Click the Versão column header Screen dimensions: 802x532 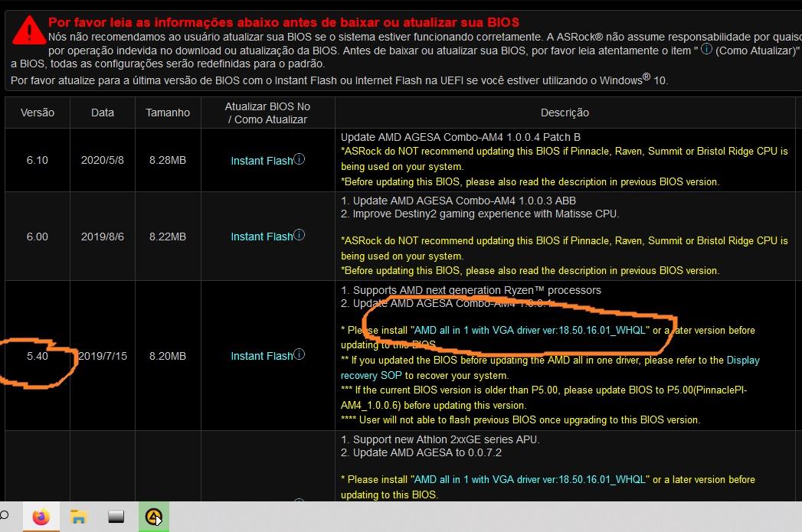(38, 113)
